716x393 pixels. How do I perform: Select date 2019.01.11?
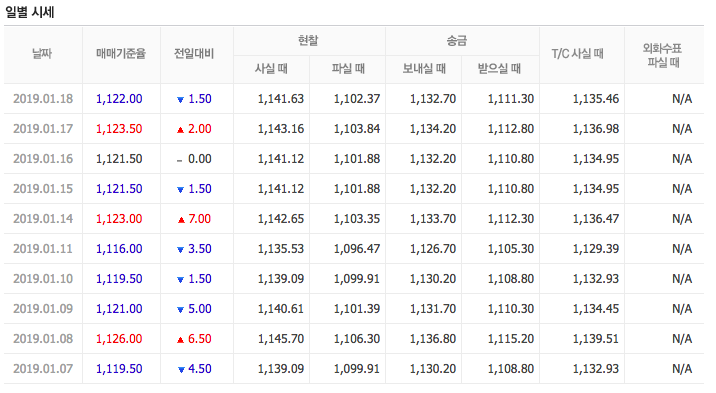pos(43,249)
